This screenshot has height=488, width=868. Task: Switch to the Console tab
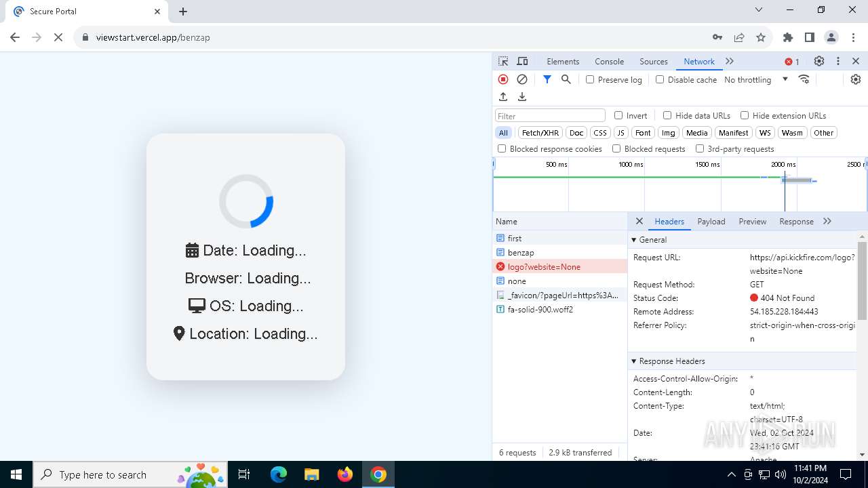(609, 61)
